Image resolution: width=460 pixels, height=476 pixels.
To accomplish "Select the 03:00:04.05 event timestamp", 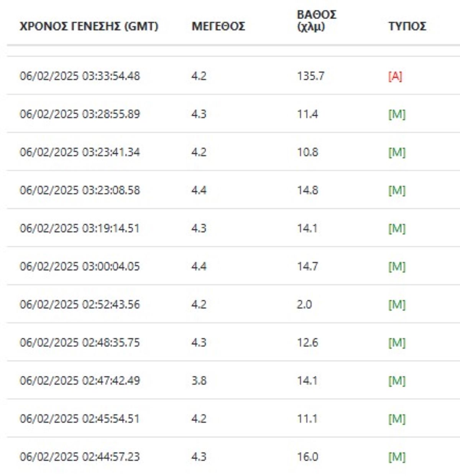I will point(80,267).
